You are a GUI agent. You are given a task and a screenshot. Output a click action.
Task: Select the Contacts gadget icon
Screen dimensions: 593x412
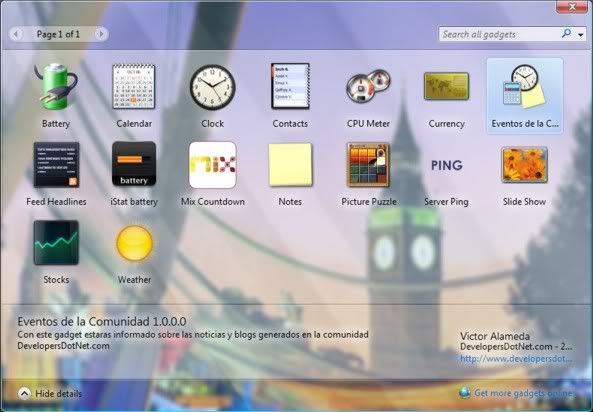point(290,86)
